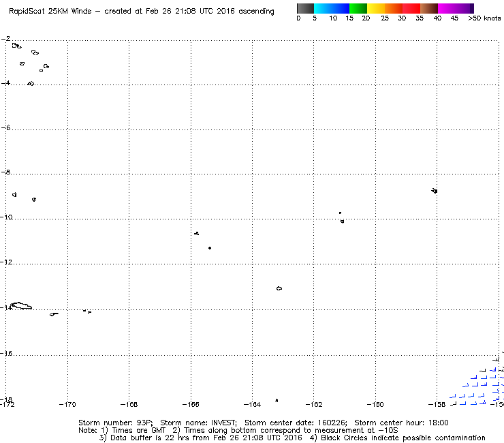Click 'Feb 26 21:08 UTC 2016' in the title
Viewport: 504px width, 443px height.
point(190,12)
